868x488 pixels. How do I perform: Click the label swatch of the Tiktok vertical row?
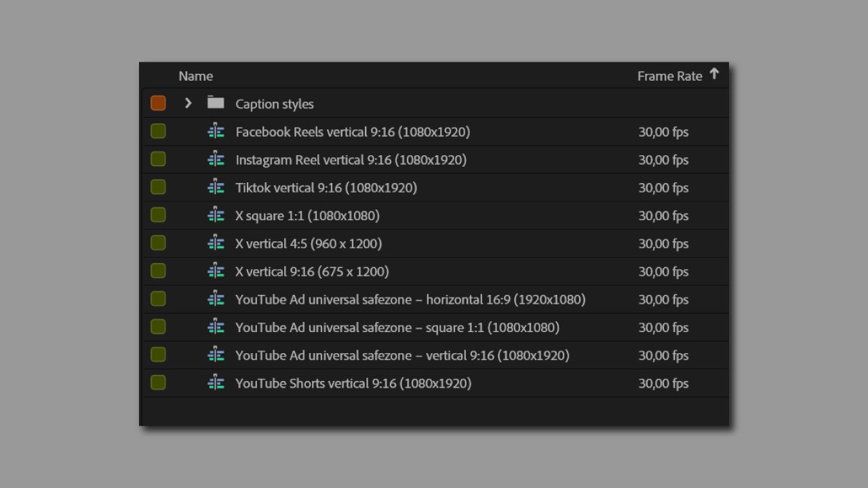pyautogui.click(x=158, y=186)
